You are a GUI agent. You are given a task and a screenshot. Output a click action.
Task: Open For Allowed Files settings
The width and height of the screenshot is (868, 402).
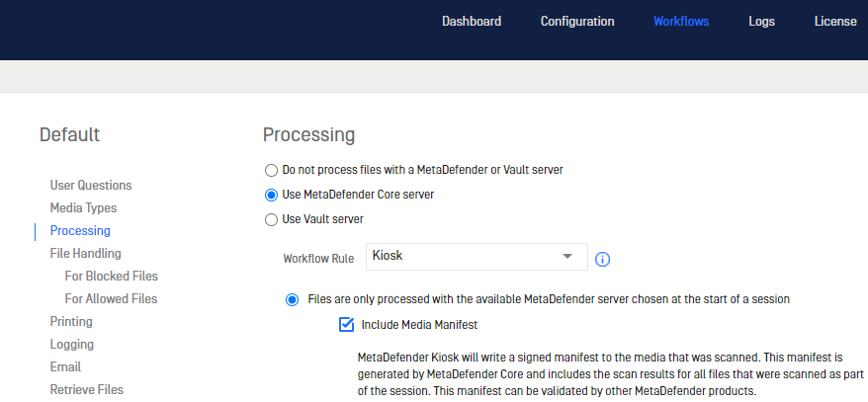tap(111, 298)
